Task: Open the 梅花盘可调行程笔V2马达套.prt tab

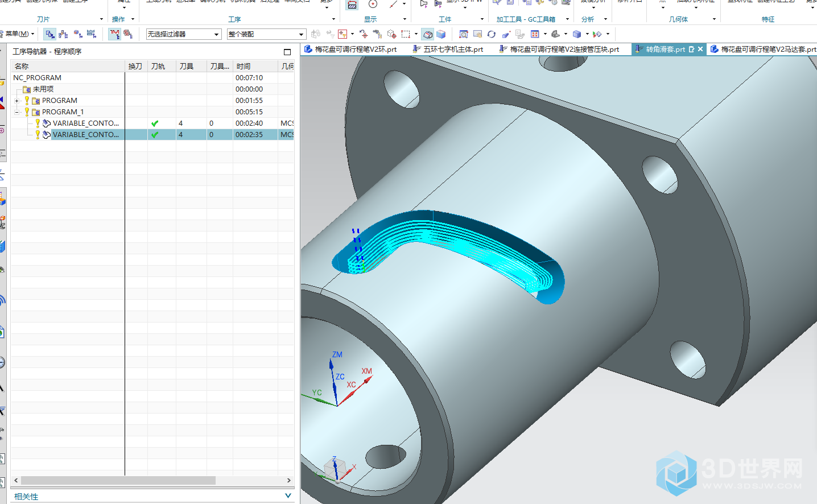Action: click(762, 49)
